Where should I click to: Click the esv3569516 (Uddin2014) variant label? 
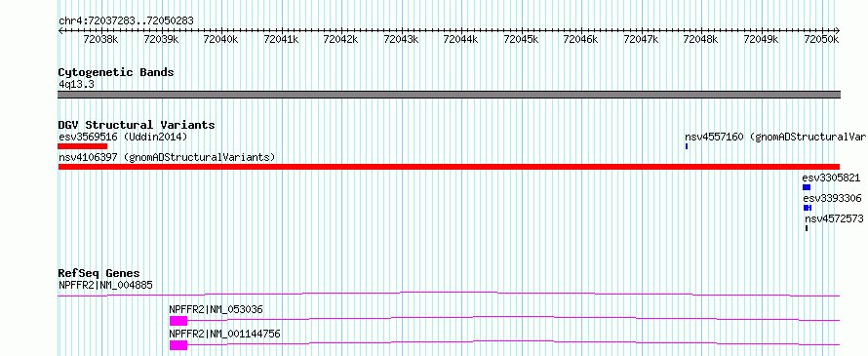[123, 137]
